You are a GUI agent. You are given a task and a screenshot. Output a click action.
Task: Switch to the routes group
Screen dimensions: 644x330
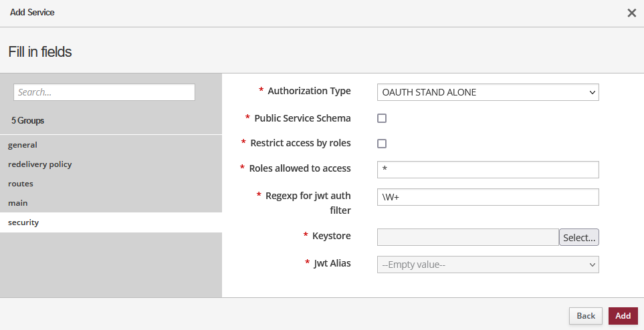pyautogui.click(x=21, y=184)
